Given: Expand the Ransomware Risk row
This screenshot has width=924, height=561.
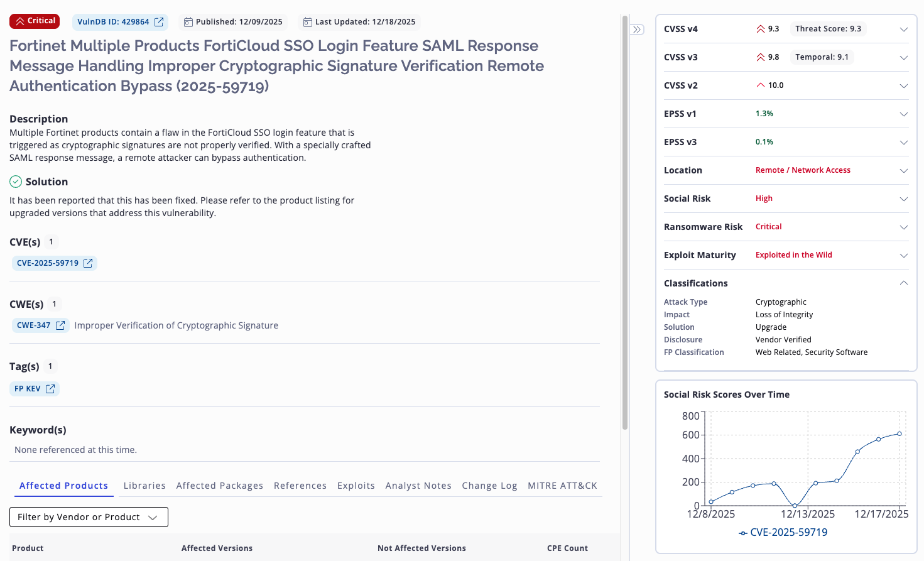Looking at the screenshot, I should pos(903,227).
